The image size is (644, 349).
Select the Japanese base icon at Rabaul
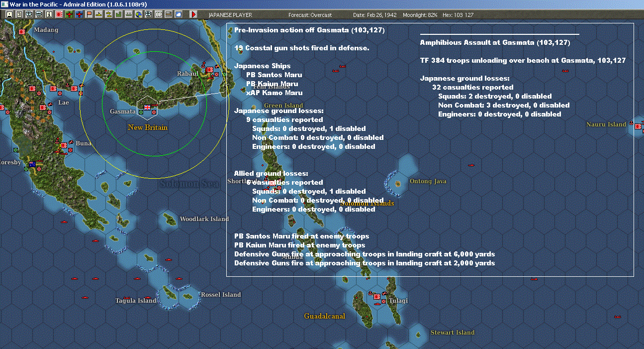click(210, 70)
